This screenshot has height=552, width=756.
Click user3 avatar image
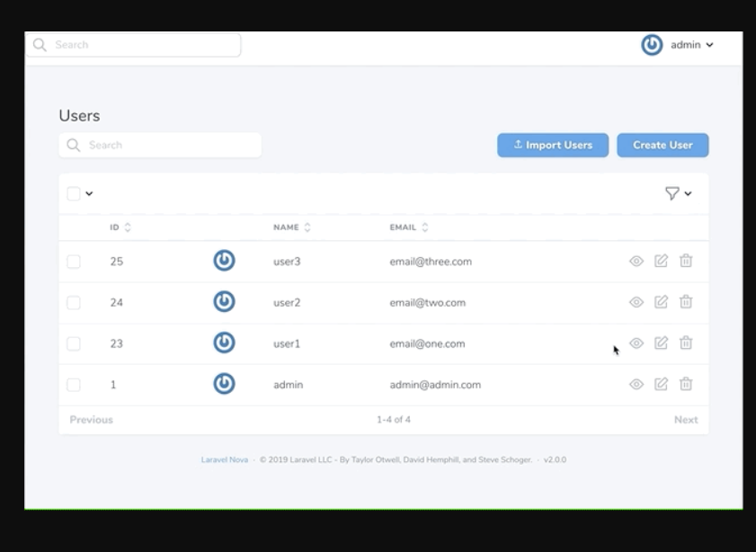[x=224, y=261]
